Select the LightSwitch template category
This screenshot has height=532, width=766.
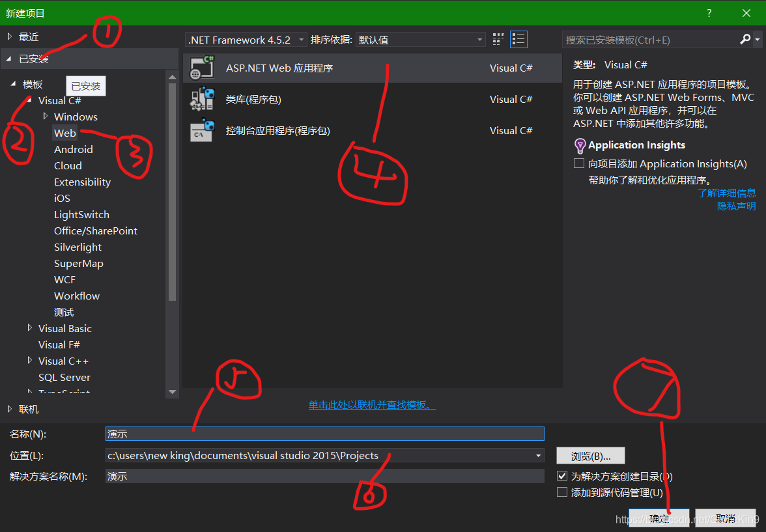point(81,214)
